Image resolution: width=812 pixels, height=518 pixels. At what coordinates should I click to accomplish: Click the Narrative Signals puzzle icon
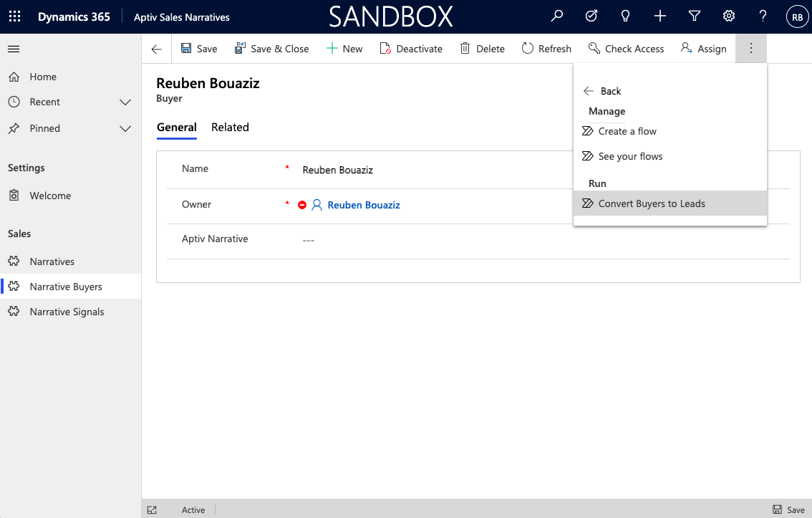[14, 312]
